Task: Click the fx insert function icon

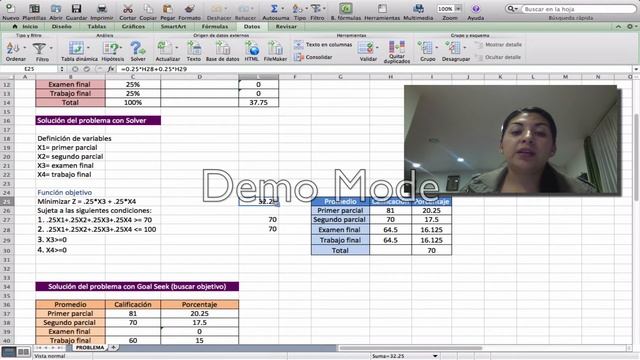Action: (x=111, y=69)
